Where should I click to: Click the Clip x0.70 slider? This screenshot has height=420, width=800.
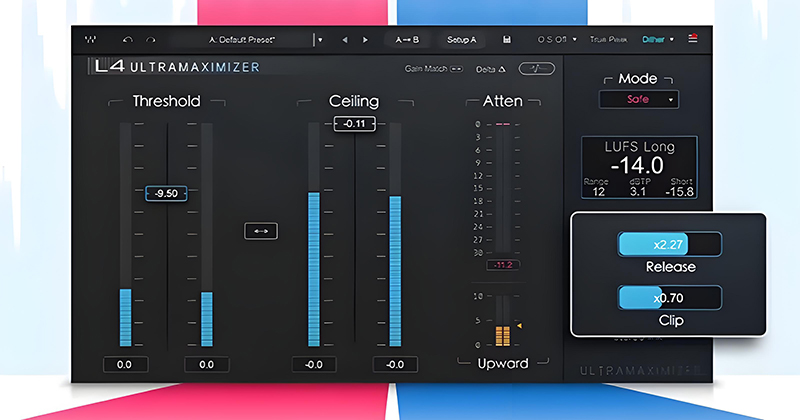coord(670,297)
